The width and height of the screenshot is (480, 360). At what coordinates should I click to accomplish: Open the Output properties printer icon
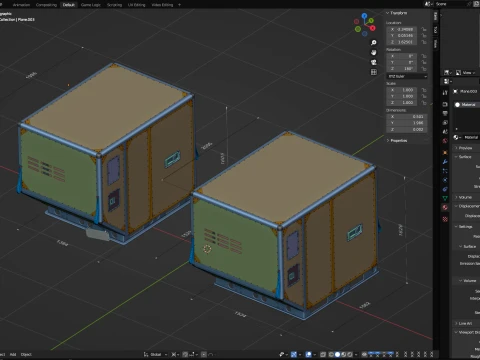(x=445, y=113)
